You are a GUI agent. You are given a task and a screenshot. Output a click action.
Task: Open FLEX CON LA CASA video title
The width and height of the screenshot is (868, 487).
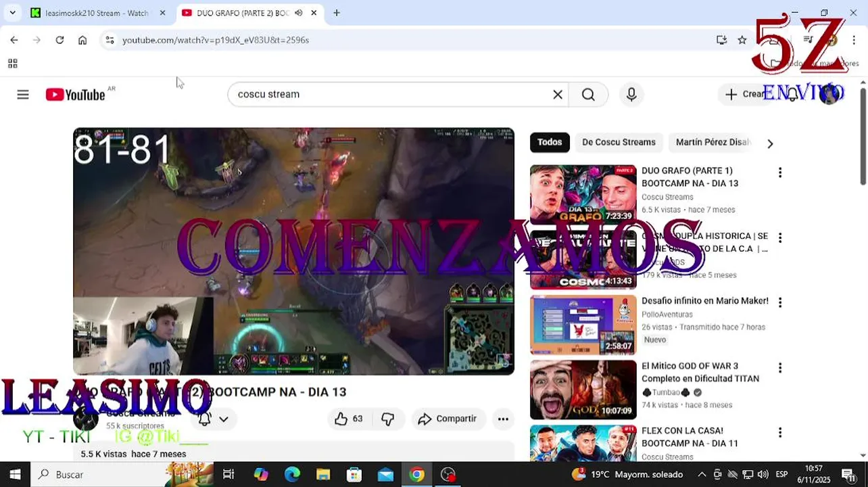point(690,437)
